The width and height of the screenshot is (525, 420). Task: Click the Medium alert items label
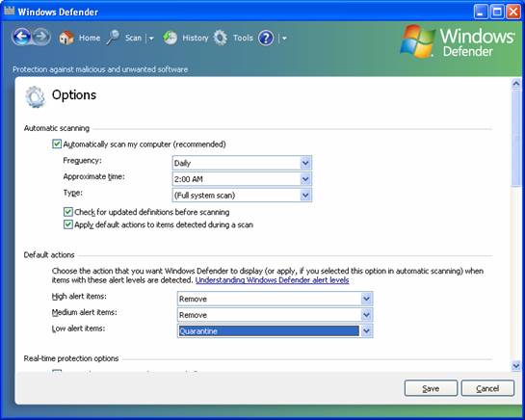pyautogui.click(x=85, y=312)
